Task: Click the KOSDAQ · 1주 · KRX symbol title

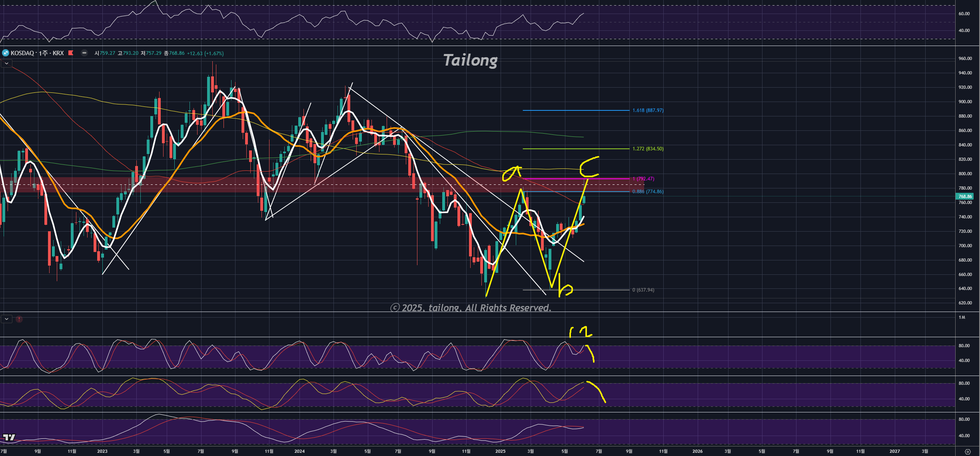Action: 37,53
